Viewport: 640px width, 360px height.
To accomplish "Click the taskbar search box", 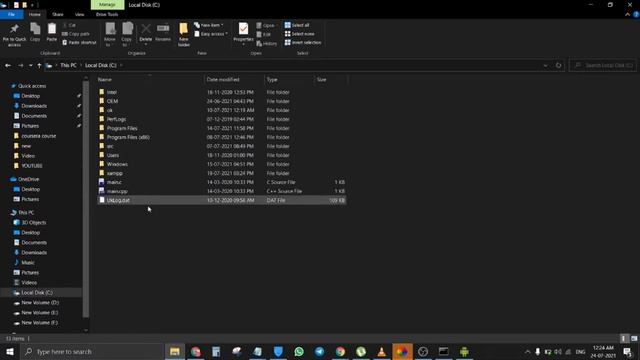I will (92, 351).
